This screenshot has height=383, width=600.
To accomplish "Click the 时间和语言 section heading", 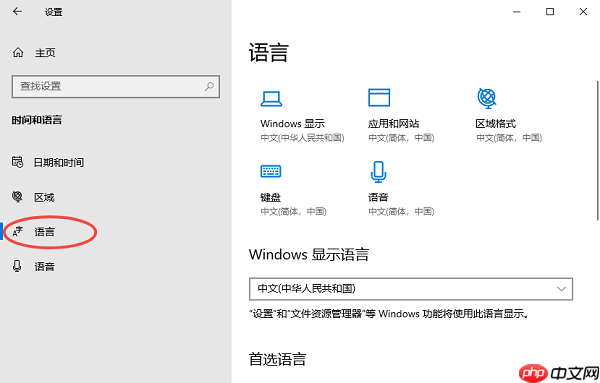I will coord(36,120).
